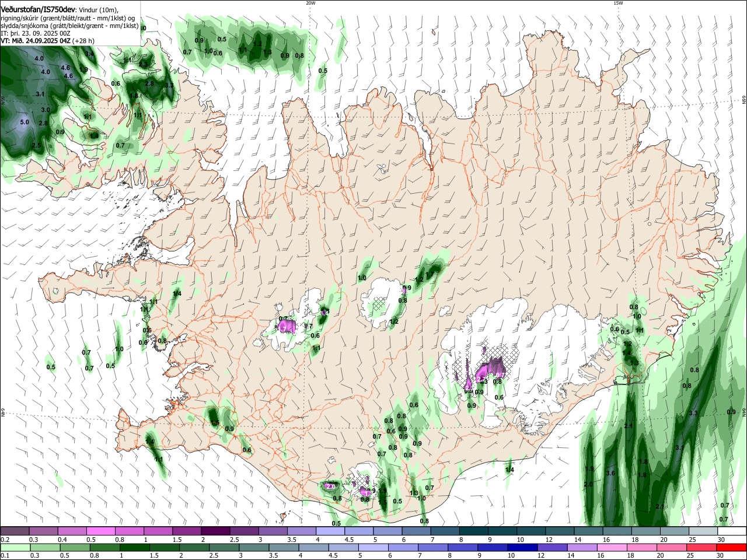
Task: Click the light periwinkle 4 swatch in upper legend
Action: pyautogui.click(x=330, y=531)
